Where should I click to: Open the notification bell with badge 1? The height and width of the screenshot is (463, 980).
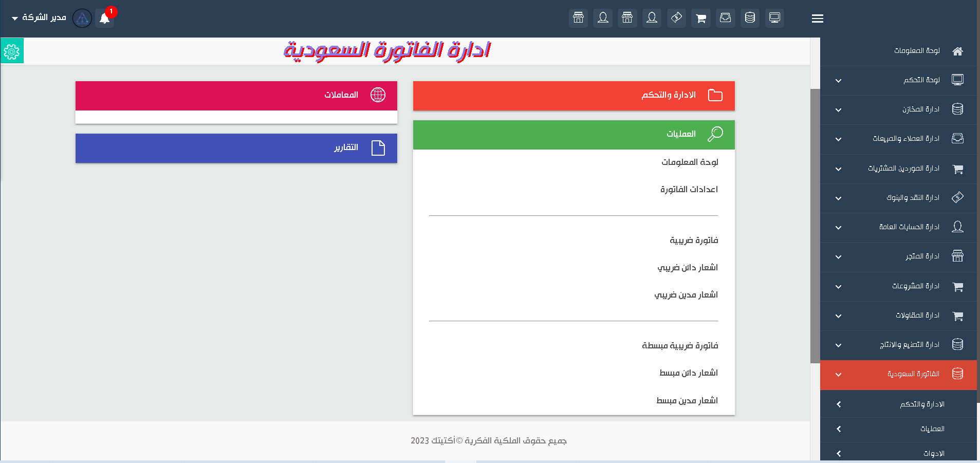[105, 17]
